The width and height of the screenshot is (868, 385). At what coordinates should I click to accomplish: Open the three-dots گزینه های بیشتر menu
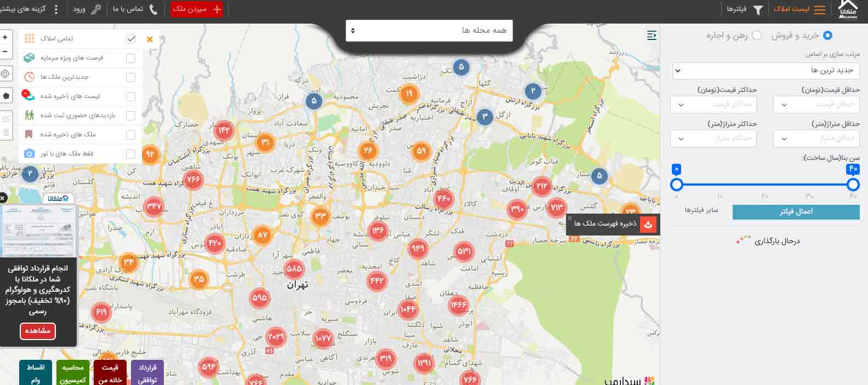pos(56,9)
